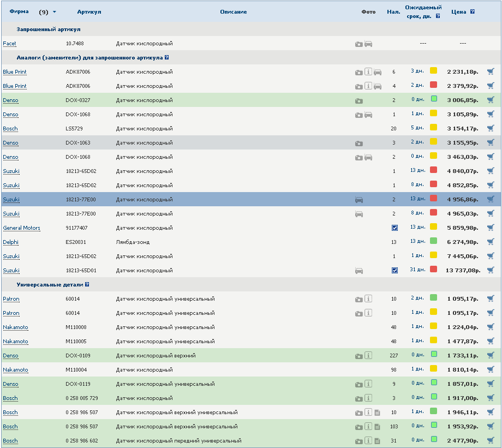Open the Delphi brand link
Viewport: 502px width, 448px height.
coord(10,242)
